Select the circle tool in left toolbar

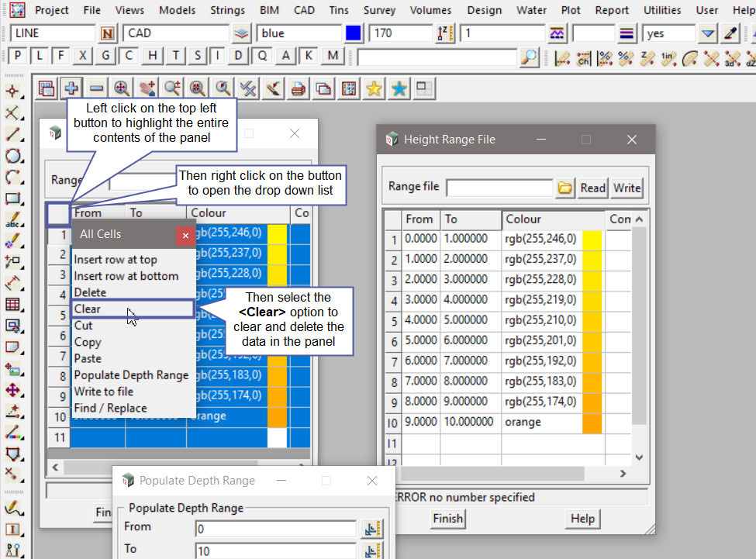coord(12,156)
